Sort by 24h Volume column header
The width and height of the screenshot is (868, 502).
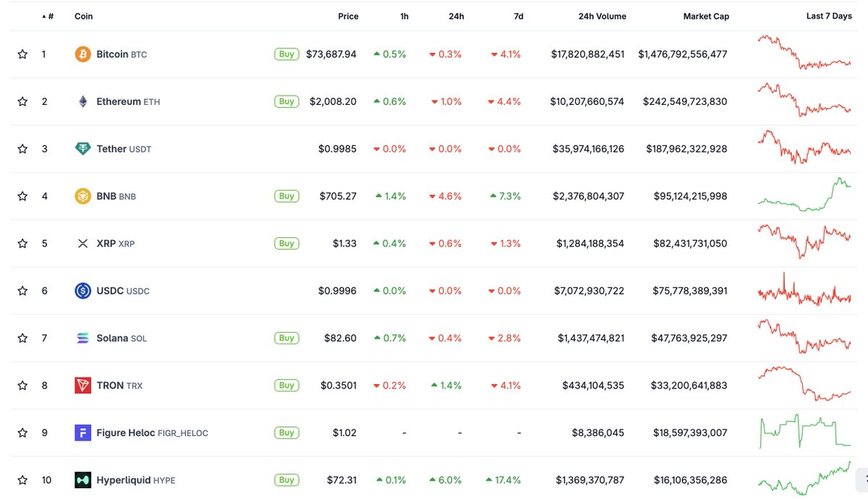click(x=603, y=16)
